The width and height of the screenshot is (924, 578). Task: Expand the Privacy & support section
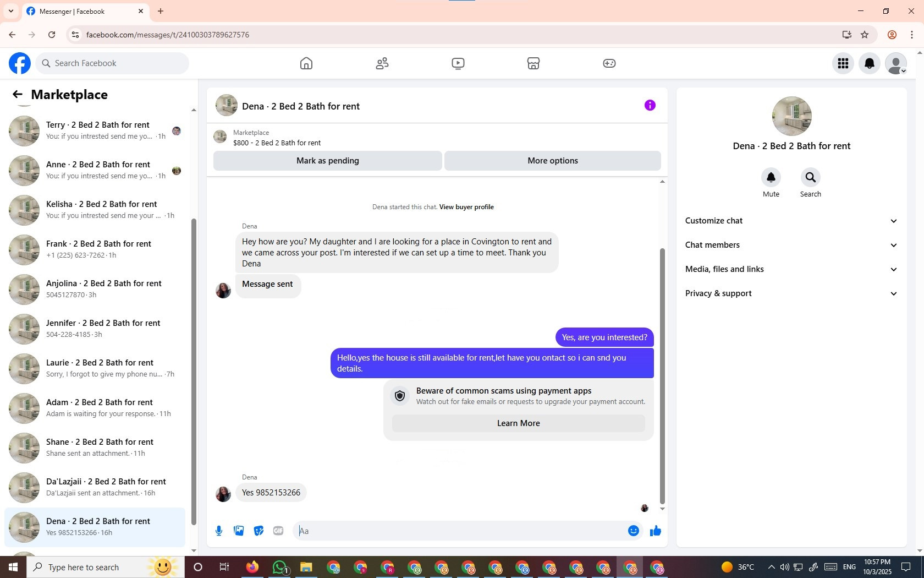(x=791, y=293)
